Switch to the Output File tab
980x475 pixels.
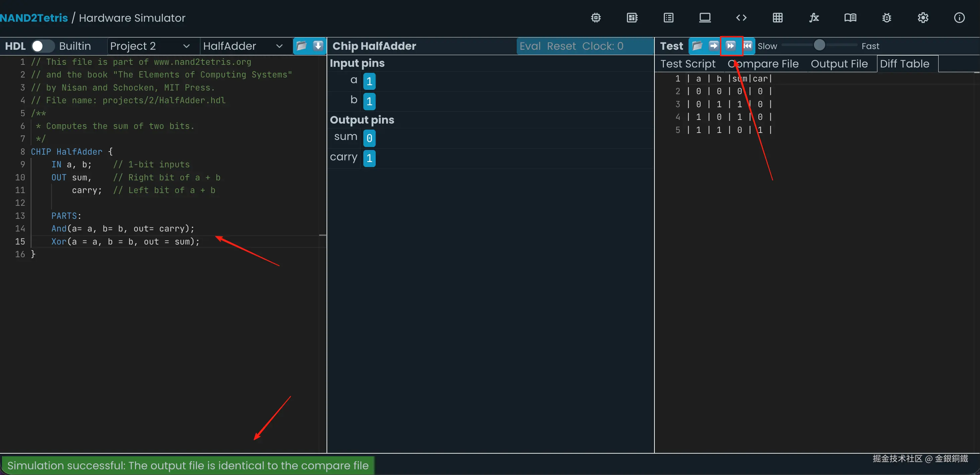tap(839, 64)
